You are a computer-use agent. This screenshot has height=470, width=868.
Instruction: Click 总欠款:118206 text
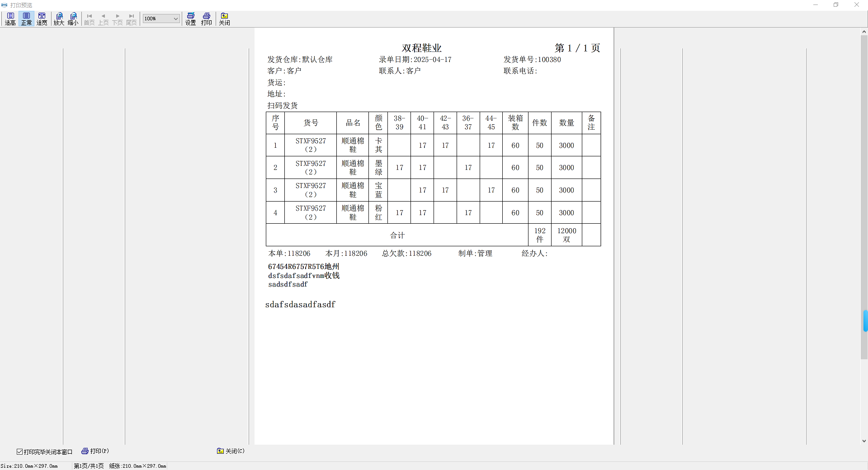pos(406,254)
